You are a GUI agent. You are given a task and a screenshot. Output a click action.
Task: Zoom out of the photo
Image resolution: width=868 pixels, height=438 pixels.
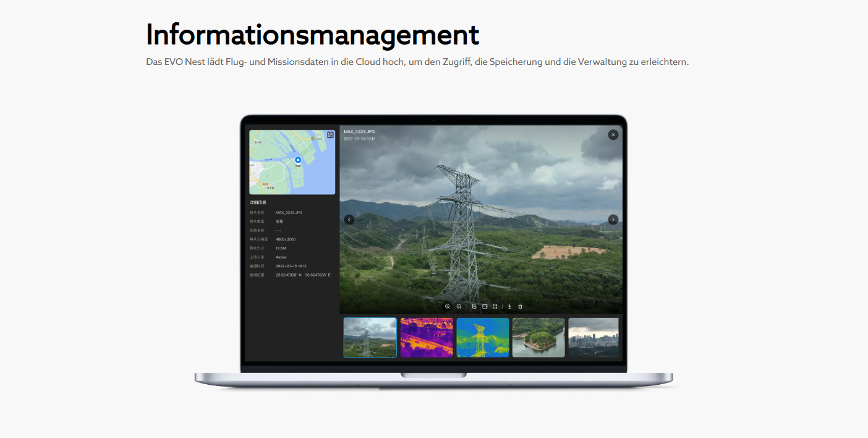(x=459, y=306)
